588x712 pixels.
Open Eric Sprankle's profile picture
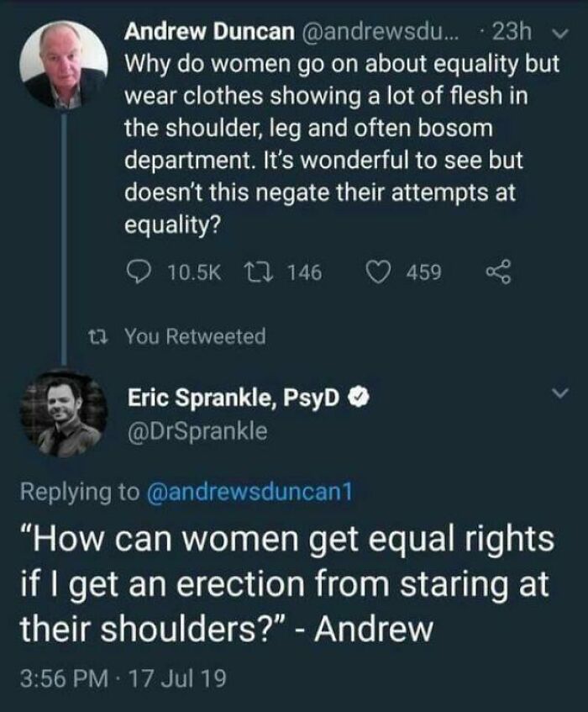[64, 414]
